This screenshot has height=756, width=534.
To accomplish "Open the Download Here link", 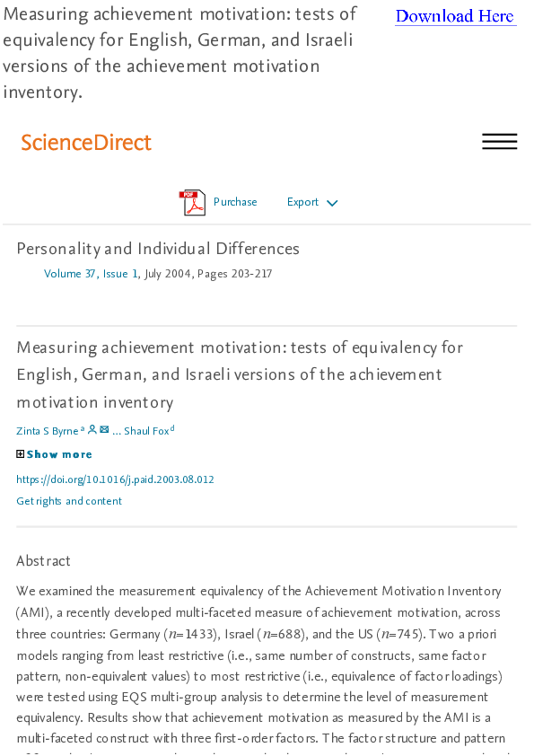I will point(455,16).
